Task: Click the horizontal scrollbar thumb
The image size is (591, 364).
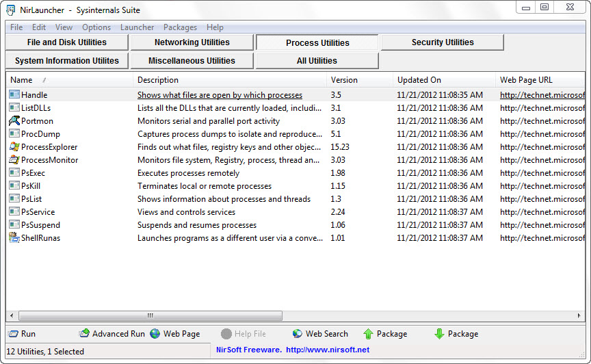Action: click(150, 315)
